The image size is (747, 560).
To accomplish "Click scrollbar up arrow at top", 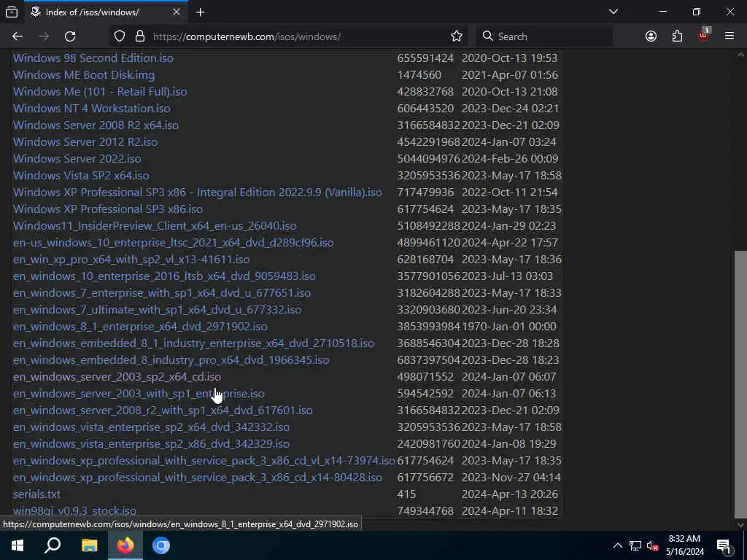I will point(740,55).
